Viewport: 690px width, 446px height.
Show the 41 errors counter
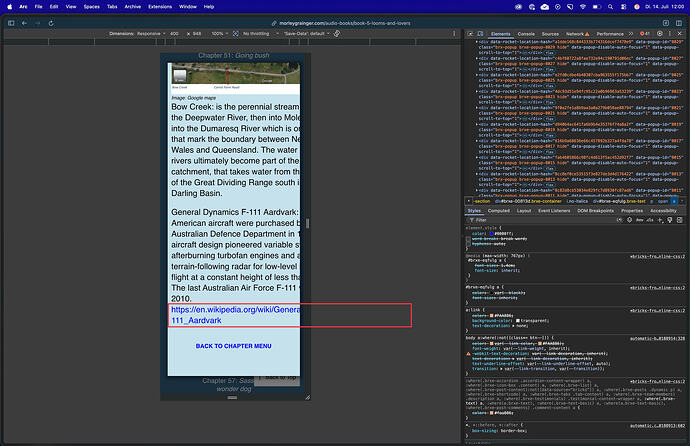(645, 33)
